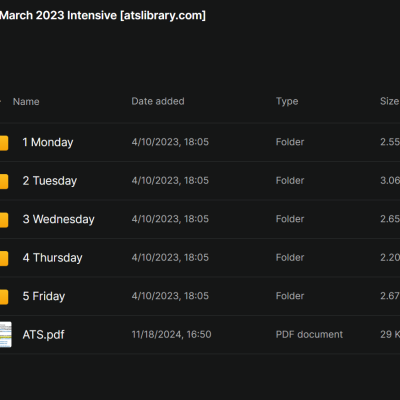This screenshot has width=400, height=400.
Task: Click the March 2023 Intensive folder title
Action: (103, 15)
